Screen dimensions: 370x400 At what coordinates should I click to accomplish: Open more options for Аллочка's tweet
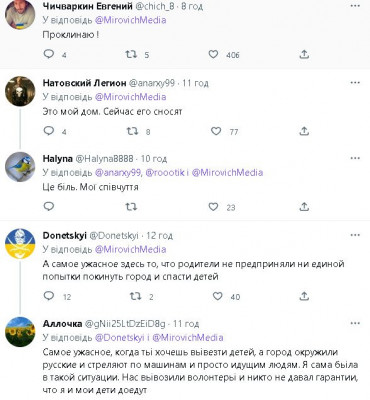(355, 323)
